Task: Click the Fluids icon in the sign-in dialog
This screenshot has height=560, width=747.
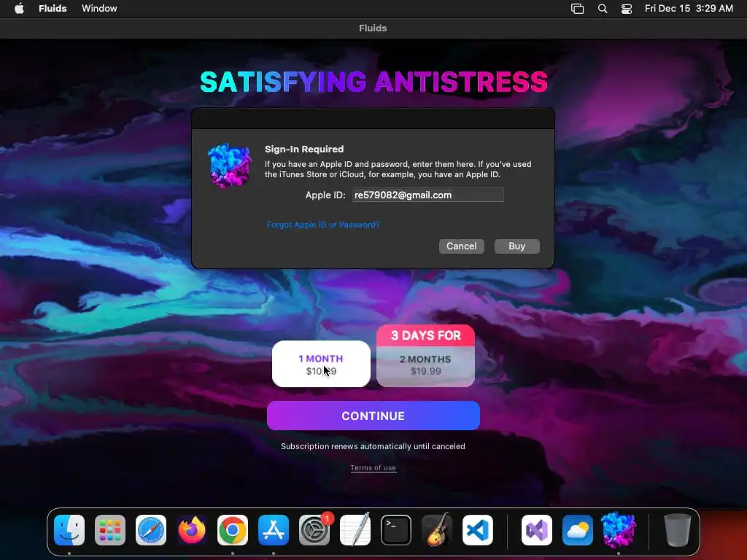Action: pos(230,166)
